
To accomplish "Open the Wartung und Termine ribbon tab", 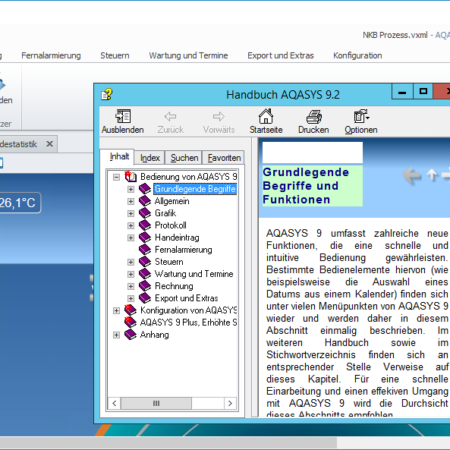I will [x=188, y=55].
